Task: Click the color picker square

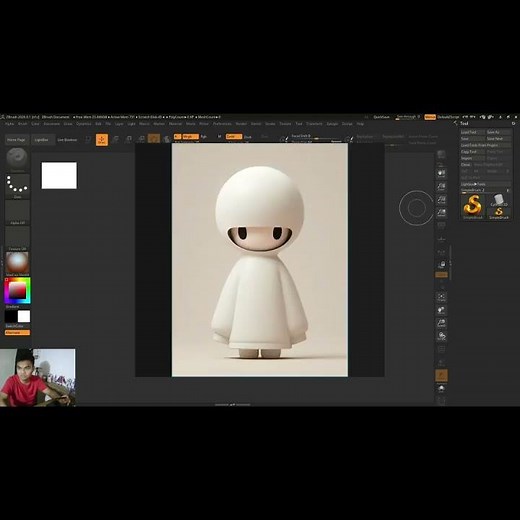Action: pos(17,290)
